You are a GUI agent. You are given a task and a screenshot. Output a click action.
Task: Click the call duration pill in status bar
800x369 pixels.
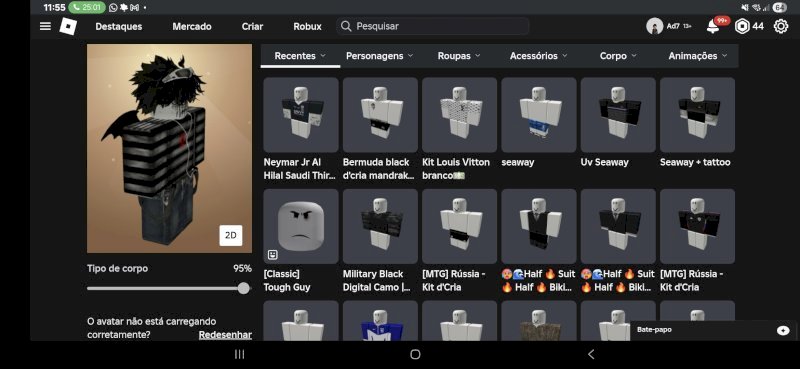pos(87,8)
